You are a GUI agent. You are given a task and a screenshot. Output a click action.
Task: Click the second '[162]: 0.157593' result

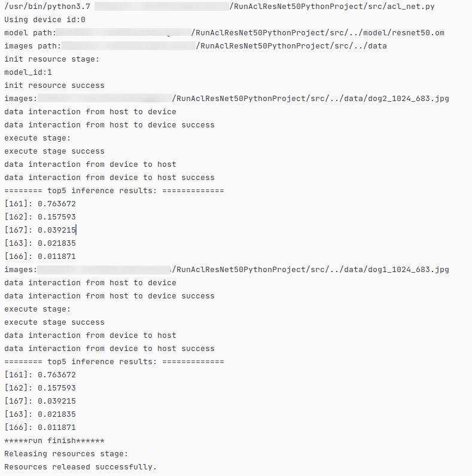[x=40, y=388]
